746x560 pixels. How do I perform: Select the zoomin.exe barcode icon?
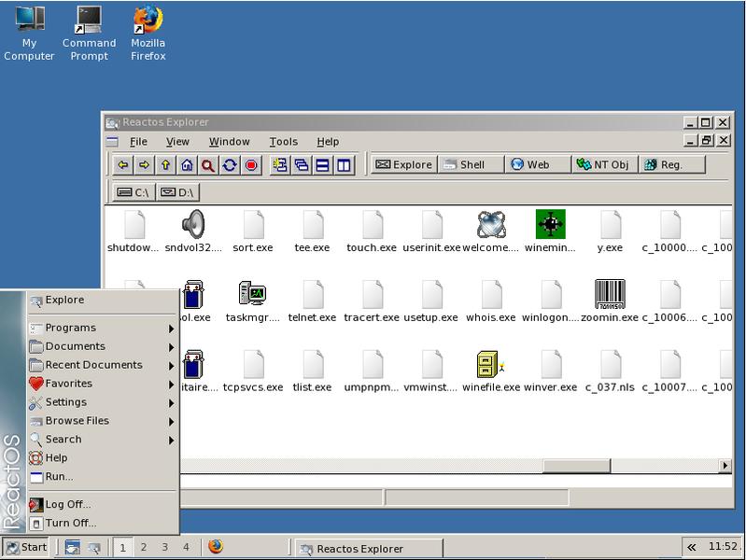610,294
